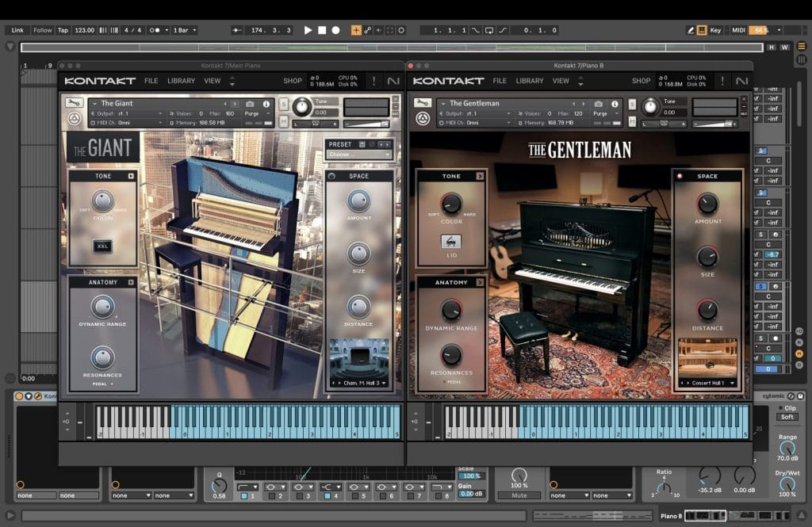Open the View menu in Piano B Kontakt
Screen dimensions: 812x527
pos(561,81)
